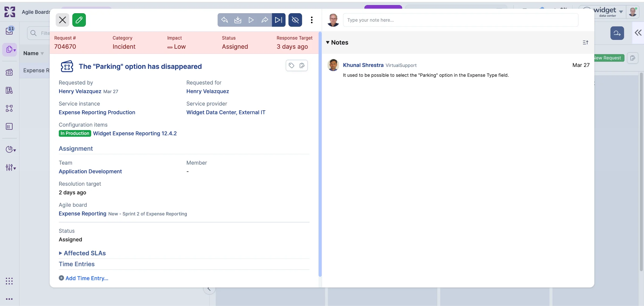Open the requests ticket sidebar icon
644x306 pixels.
(x=9, y=72)
